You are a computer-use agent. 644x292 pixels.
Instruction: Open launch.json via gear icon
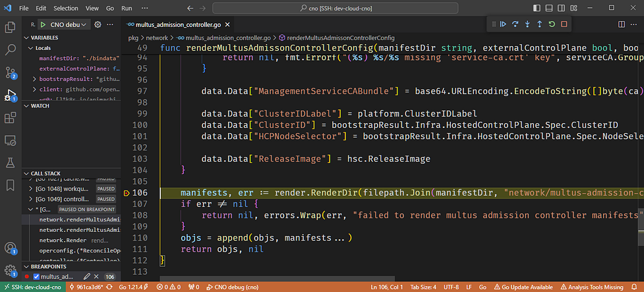pyautogui.click(x=98, y=24)
